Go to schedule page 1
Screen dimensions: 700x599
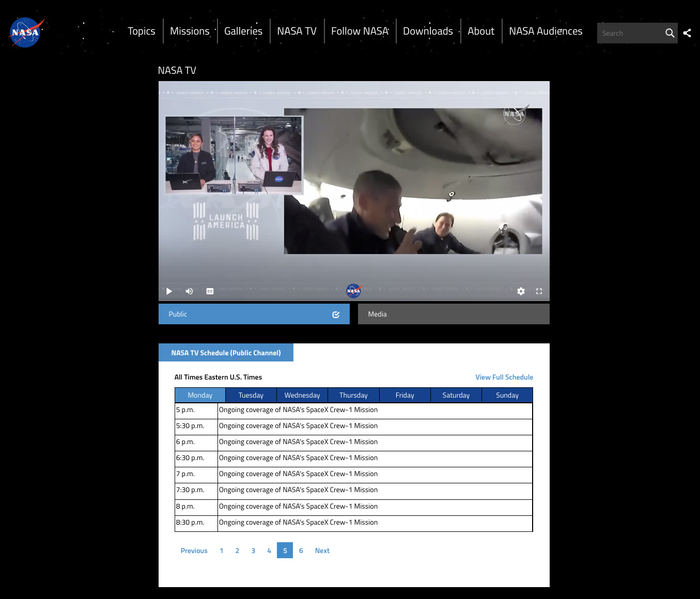coord(222,550)
